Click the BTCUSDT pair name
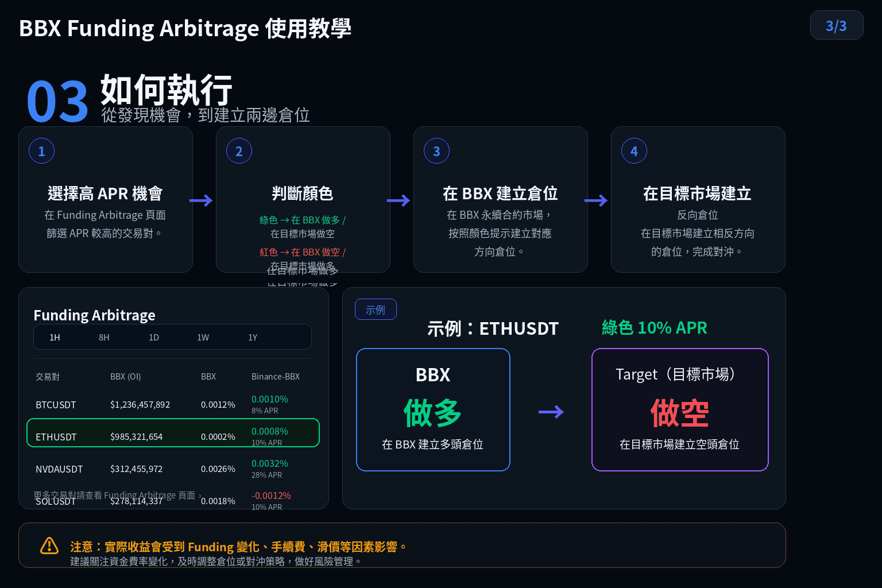Image resolution: width=882 pixels, height=588 pixels. pos(56,405)
